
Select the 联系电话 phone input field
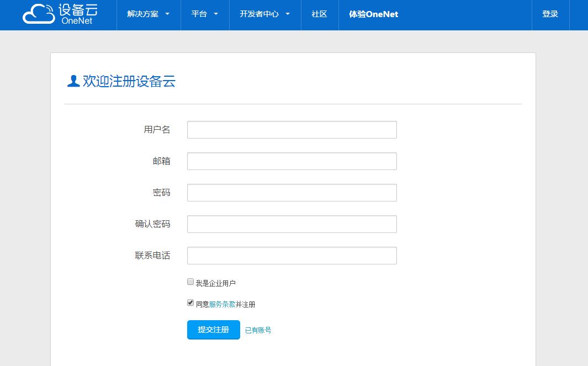click(292, 256)
